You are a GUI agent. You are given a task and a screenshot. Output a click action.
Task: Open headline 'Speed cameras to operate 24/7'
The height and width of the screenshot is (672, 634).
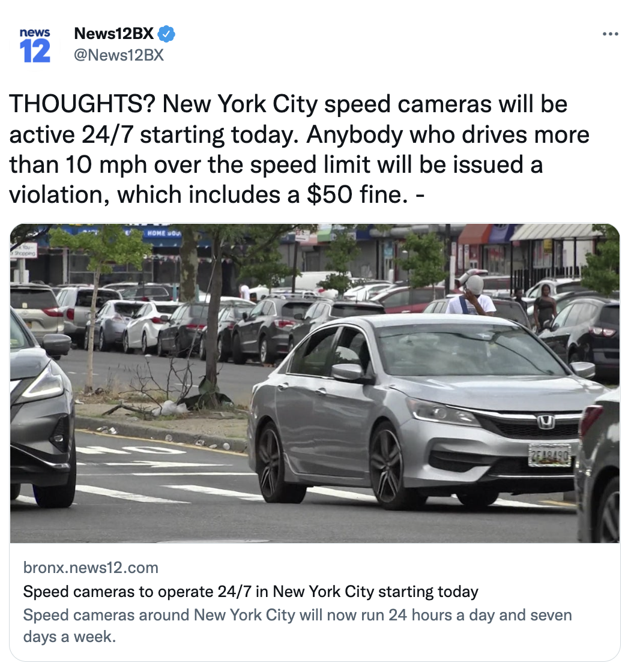[x=250, y=592]
